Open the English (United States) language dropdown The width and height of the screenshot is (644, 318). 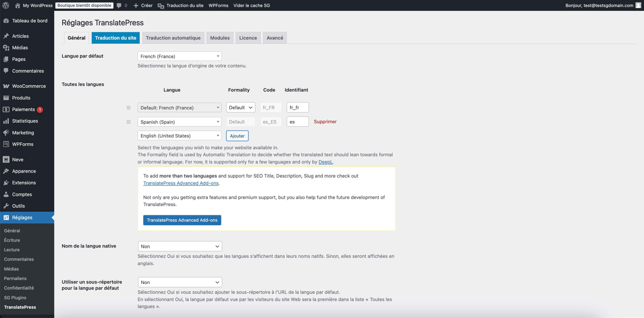[179, 136]
